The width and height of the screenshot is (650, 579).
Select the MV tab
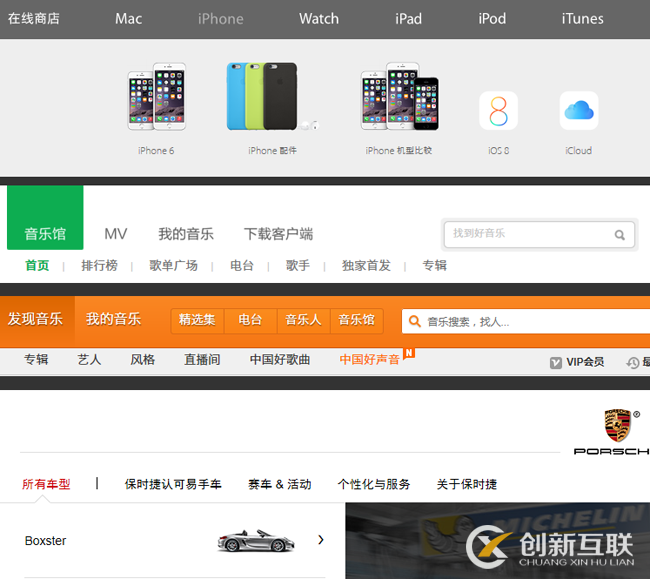coord(116,234)
